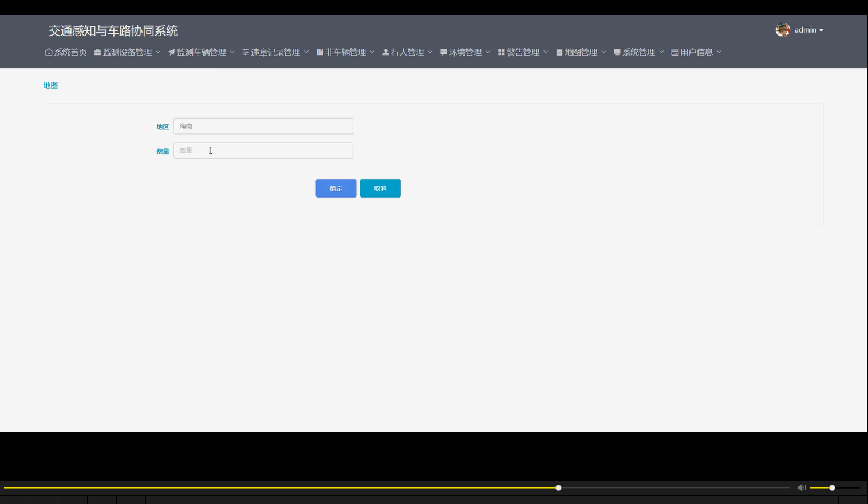Viewport: 868px width, 504px height.
Task: Click the monitor icon for 系统管理
Action: coord(617,52)
